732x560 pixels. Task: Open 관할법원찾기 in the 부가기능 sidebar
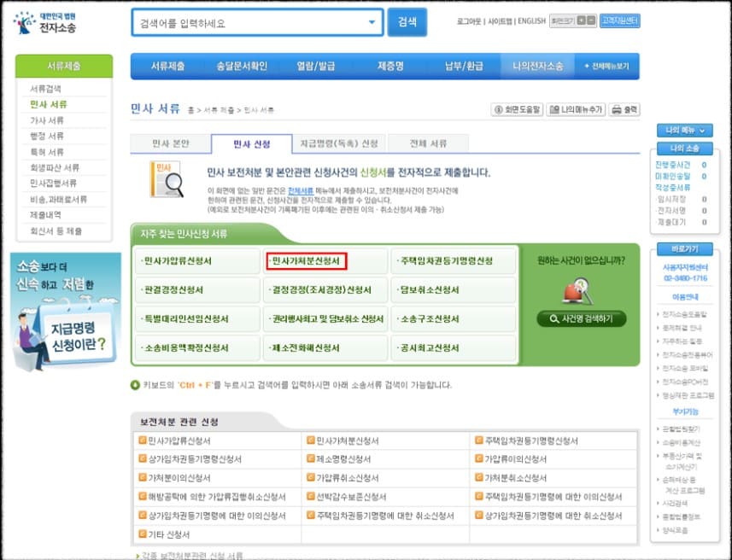click(683, 429)
